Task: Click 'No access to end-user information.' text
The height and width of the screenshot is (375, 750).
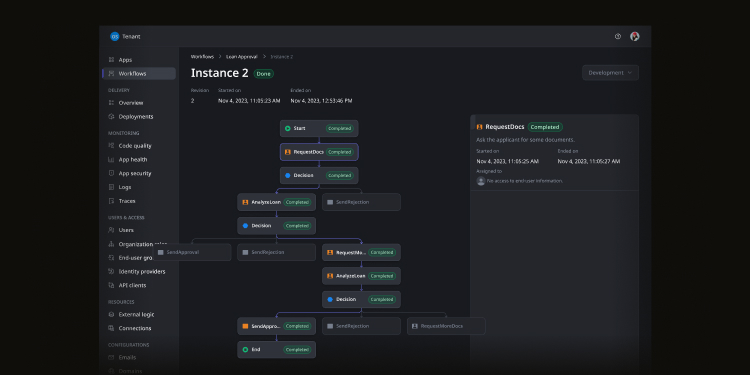Action: [x=525, y=181]
